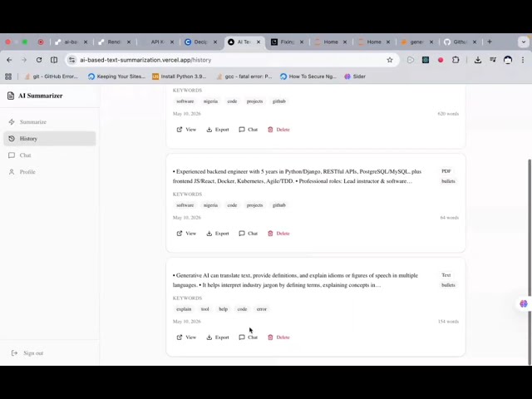The width and height of the screenshot is (532, 399).
Task: Open the bookmarks apps grid icon
Action: pyautogui.click(x=8, y=76)
